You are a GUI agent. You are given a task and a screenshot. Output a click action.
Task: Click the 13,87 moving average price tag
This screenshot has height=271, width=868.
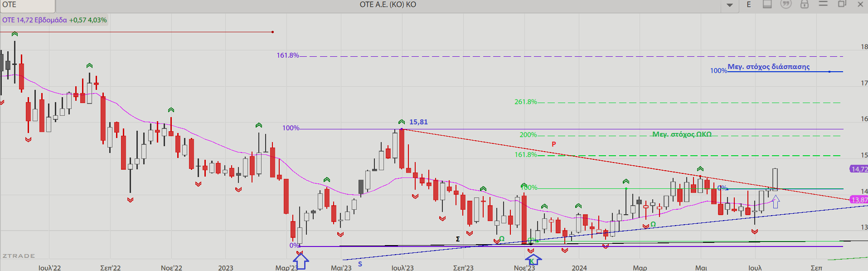click(x=859, y=200)
